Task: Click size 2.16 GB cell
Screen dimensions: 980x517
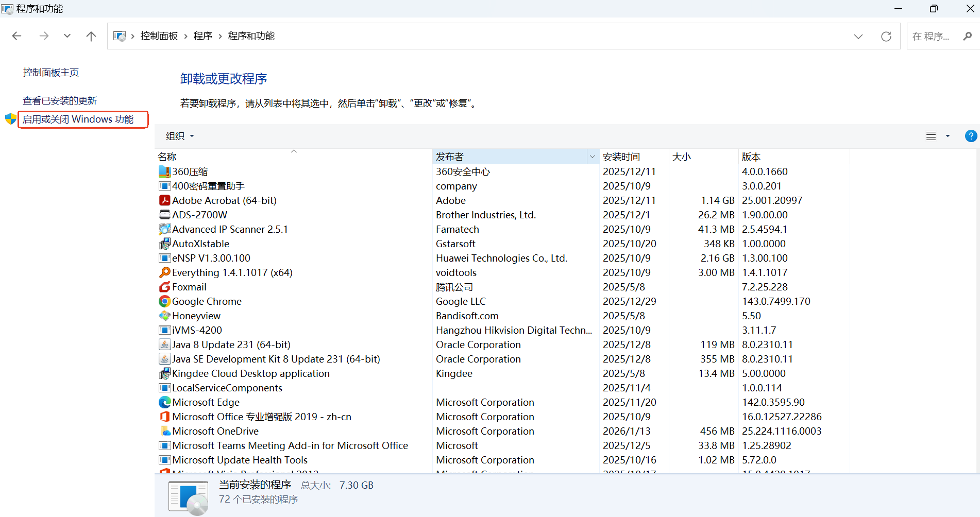Action: (717, 258)
